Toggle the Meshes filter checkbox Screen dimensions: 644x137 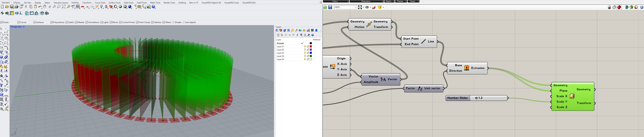pyautogui.click(x=76, y=23)
